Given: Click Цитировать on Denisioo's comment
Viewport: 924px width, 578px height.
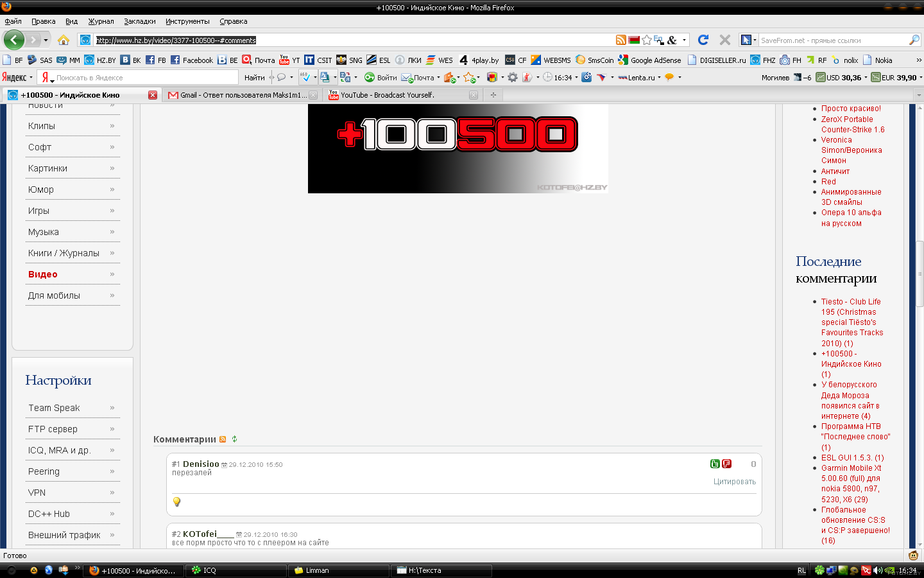Looking at the screenshot, I should coord(735,482).
